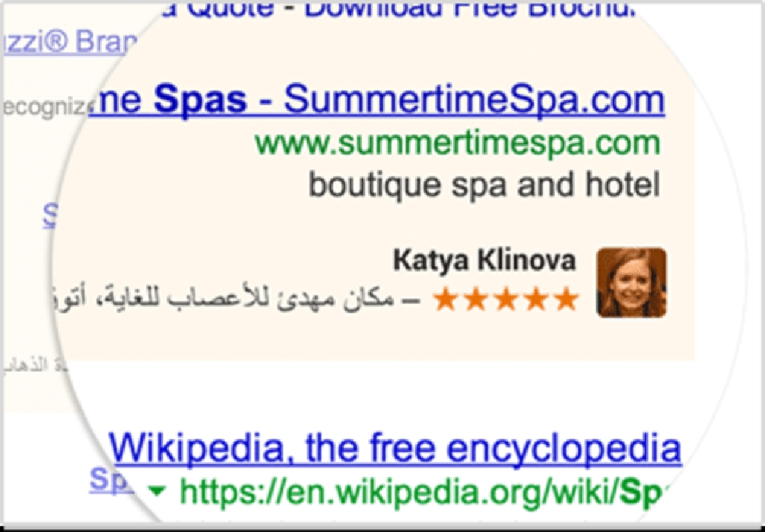Click the reviewer name Katya Klinova
Screen dimensions: 765x532
484,260
